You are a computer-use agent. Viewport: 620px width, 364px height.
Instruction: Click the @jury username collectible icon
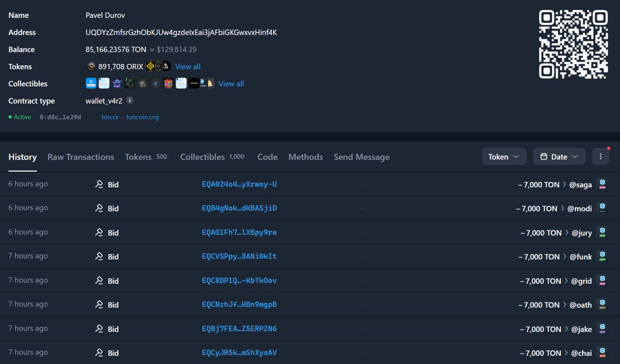602,232
